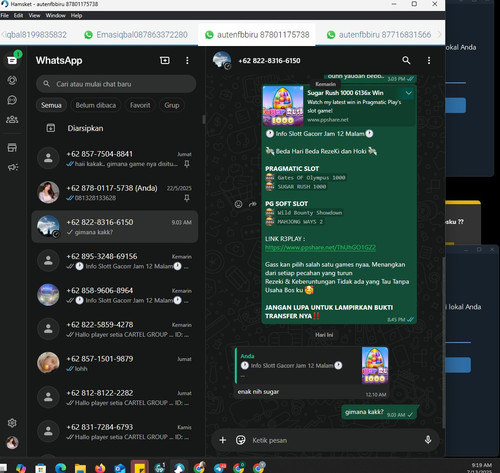This screenshot has width=500, height=473.
Task: Open the Edit menu
Action: pos(18,15)
